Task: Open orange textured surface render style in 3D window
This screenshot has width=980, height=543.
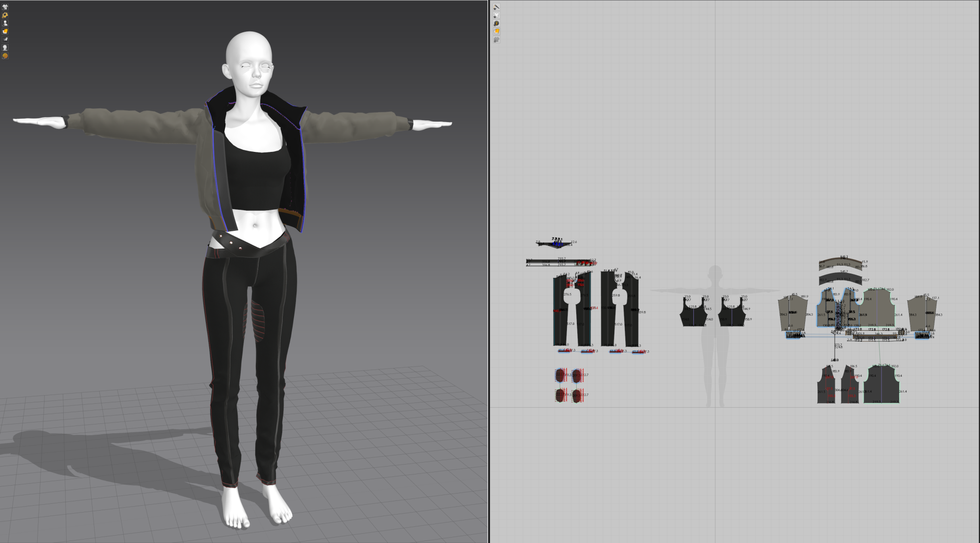Action: [5, 31]
